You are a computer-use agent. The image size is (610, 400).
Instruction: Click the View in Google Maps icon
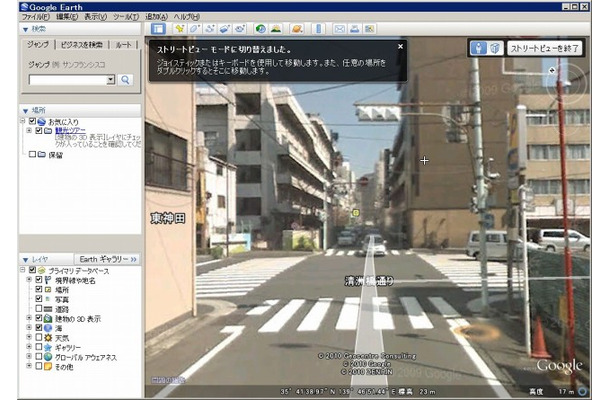(370, 29)
